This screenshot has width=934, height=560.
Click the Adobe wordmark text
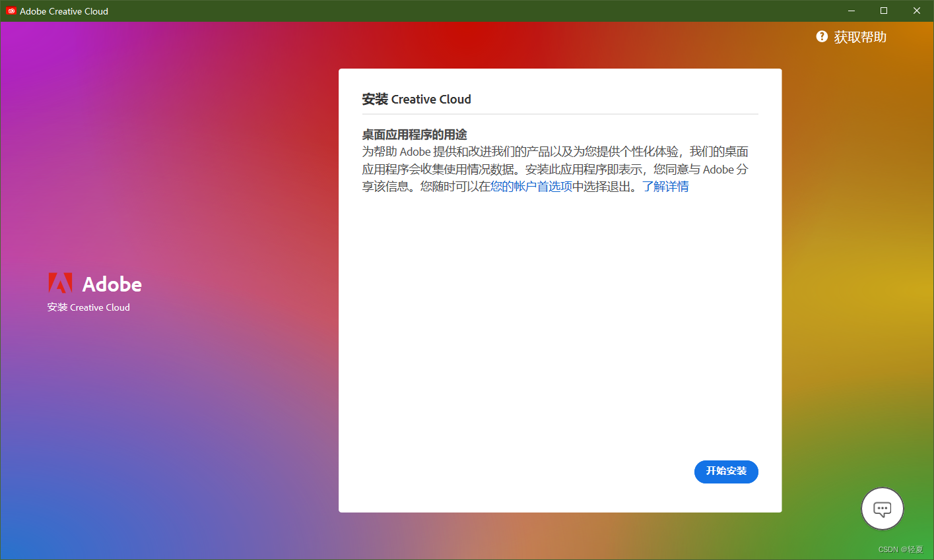click(112, 284)
